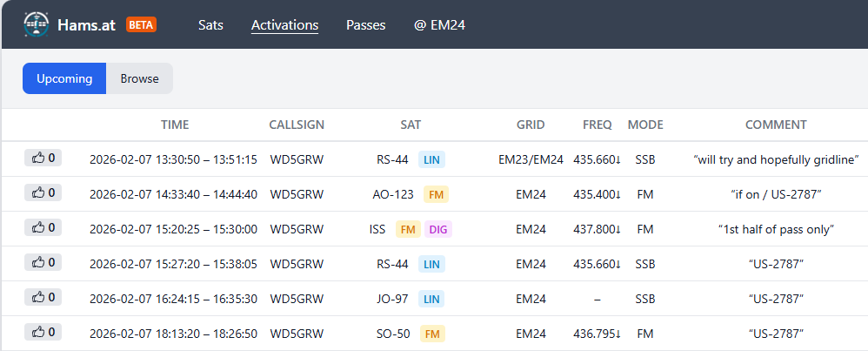Open WD5GRW callsign in the 13:30:50 row
This screenshot has height=351, width=868.
pyautogui.click(x=297, y=159)
